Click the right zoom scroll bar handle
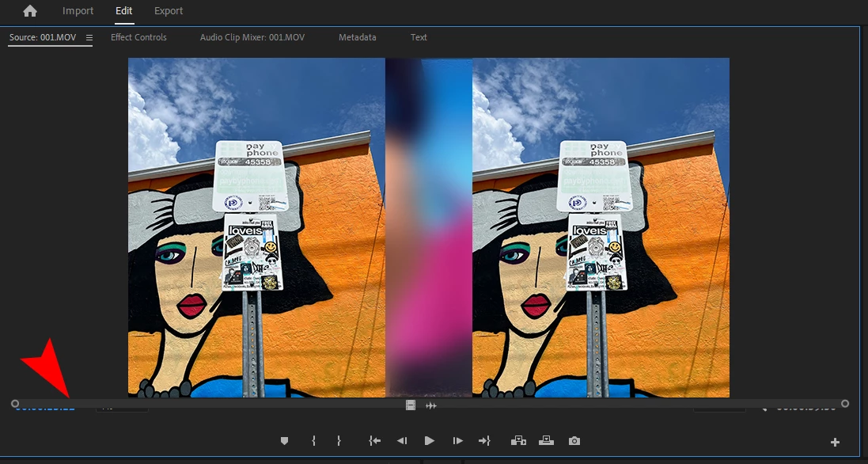 [845, 404]
